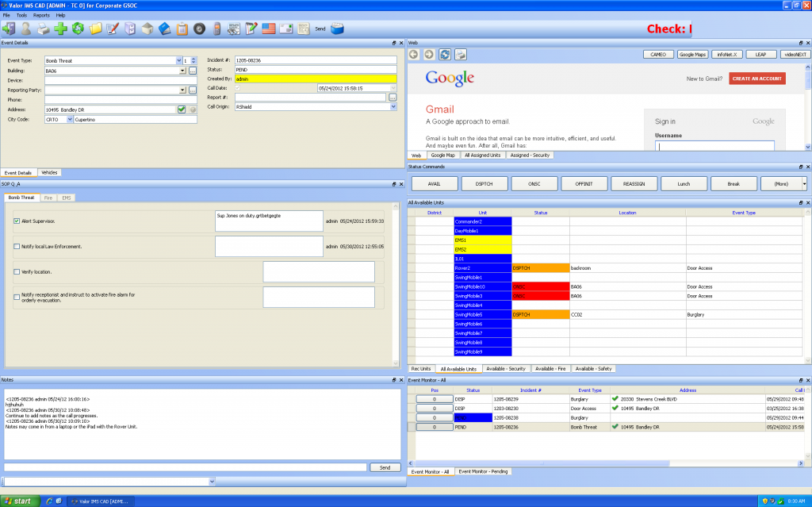Open the Building dropdown
Screen dimensions: 812x507
click(182, 71)
